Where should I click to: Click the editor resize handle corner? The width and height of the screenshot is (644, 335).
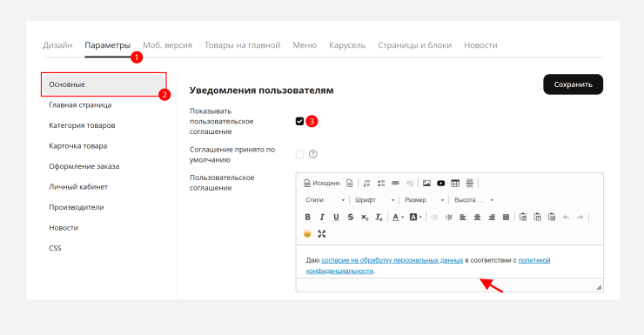coord(599,287)
